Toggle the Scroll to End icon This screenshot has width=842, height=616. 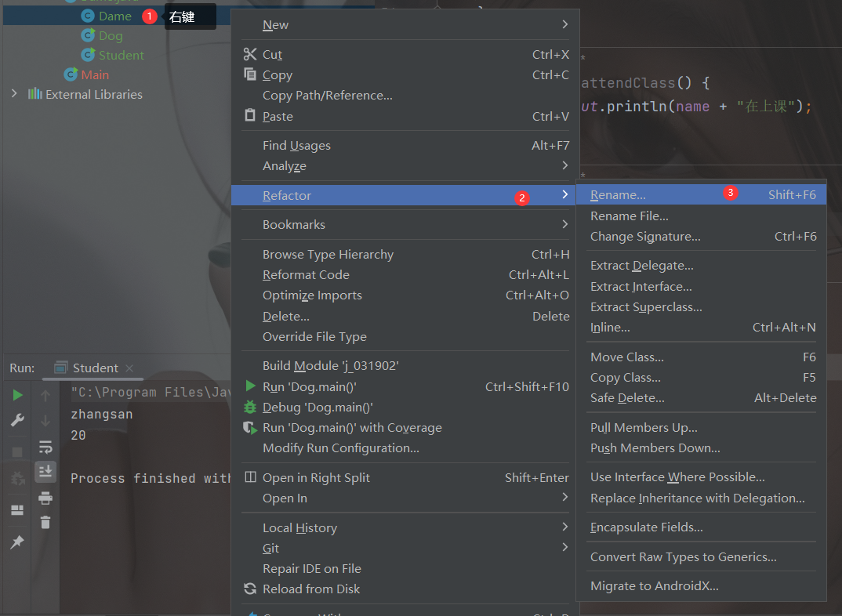[45, 472]
